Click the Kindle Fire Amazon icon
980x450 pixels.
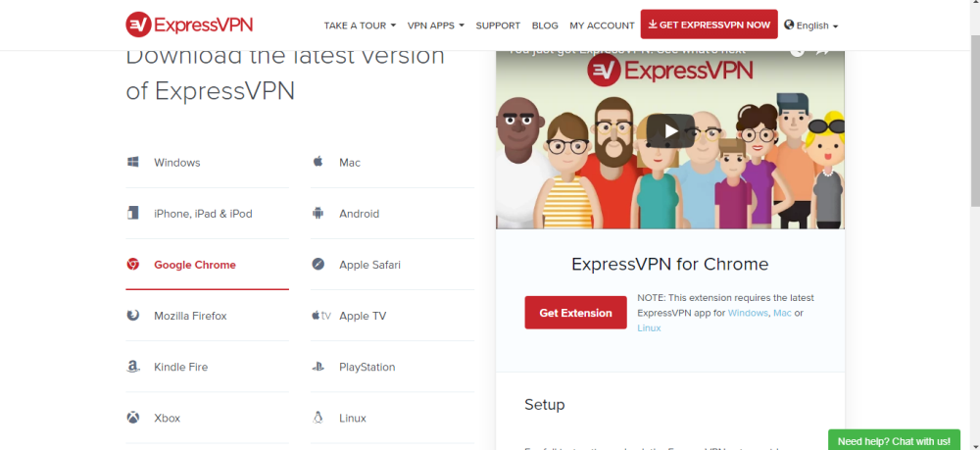(x=132, y=367)
